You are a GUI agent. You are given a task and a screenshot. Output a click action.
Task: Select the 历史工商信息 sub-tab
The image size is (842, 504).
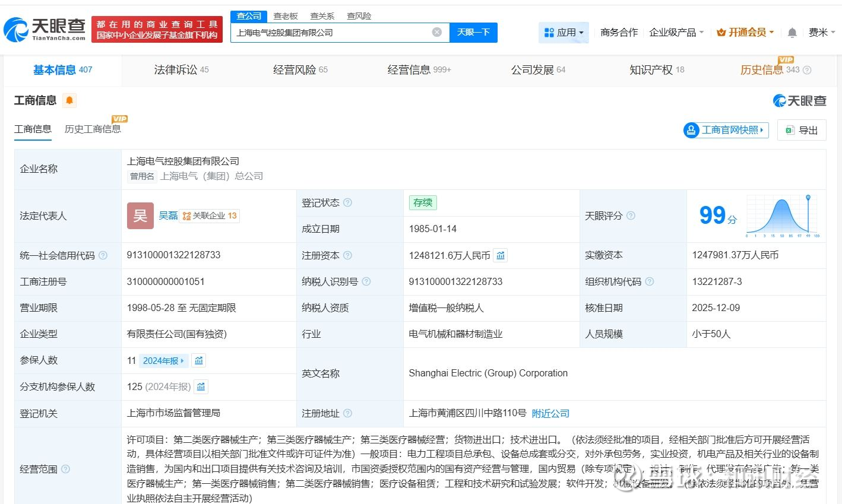point(92,129)
